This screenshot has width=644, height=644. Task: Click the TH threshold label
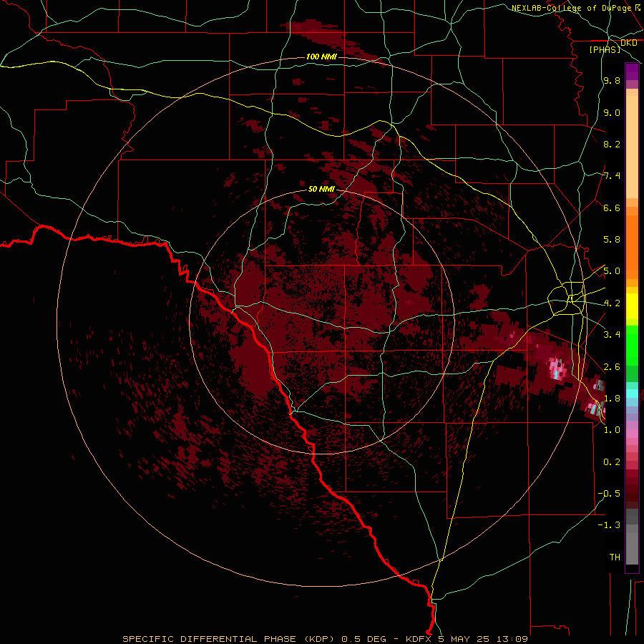coord(615,557)
